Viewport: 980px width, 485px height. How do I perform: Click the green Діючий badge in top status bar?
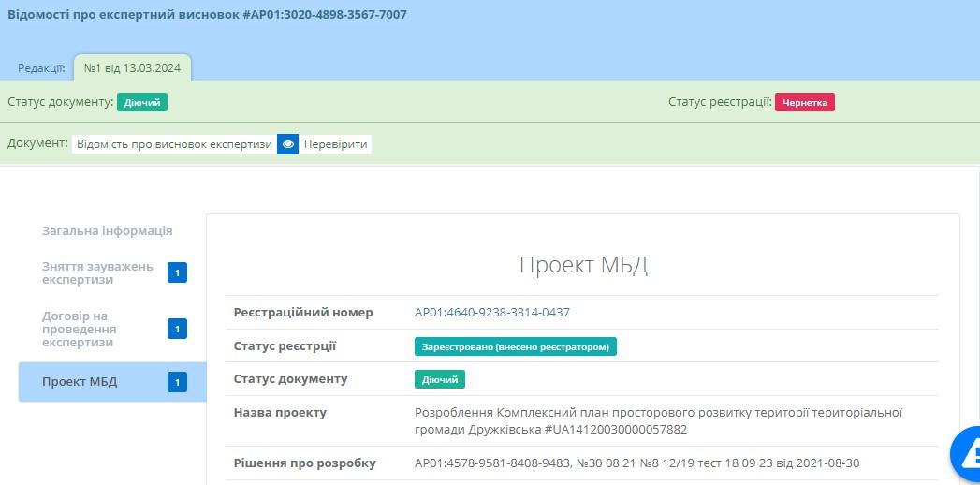[x=142, y=102]
